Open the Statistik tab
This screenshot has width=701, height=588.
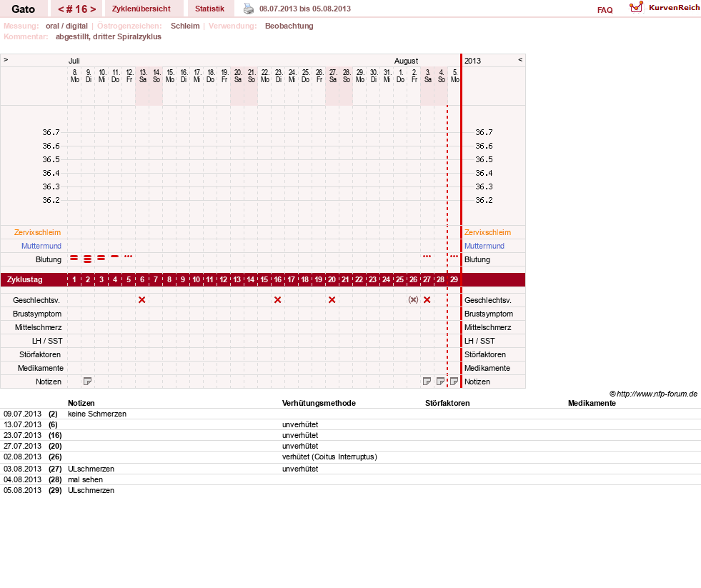click(x=209, y=9)
